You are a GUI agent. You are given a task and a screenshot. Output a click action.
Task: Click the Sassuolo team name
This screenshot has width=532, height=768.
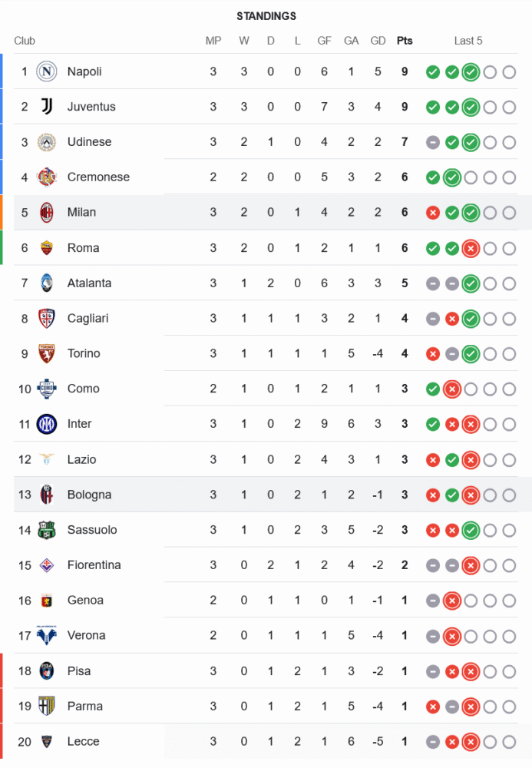(92, 530)
